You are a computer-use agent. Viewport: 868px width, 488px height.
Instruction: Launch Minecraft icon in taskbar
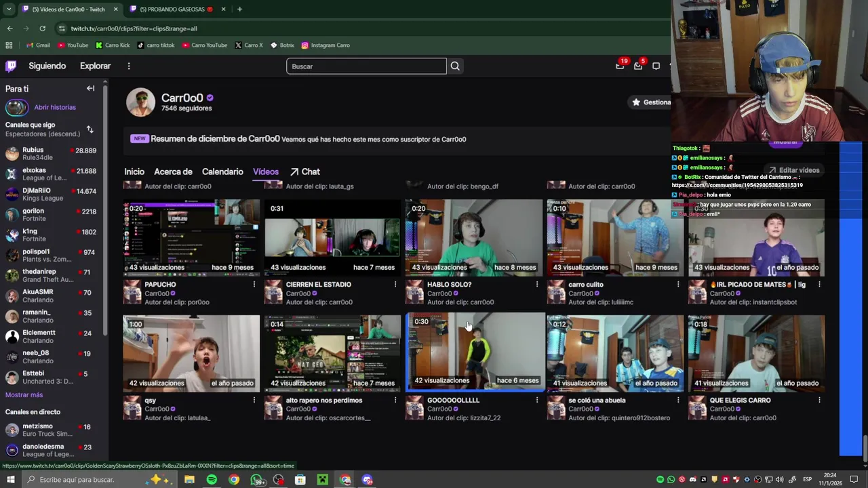point(323,480)
